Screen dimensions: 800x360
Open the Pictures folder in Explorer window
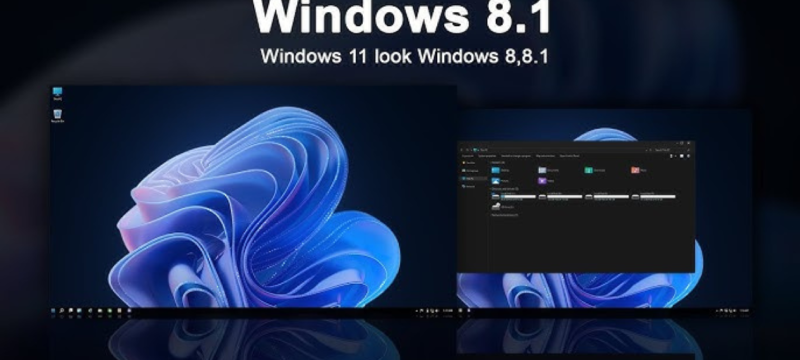tap(500, 181)
